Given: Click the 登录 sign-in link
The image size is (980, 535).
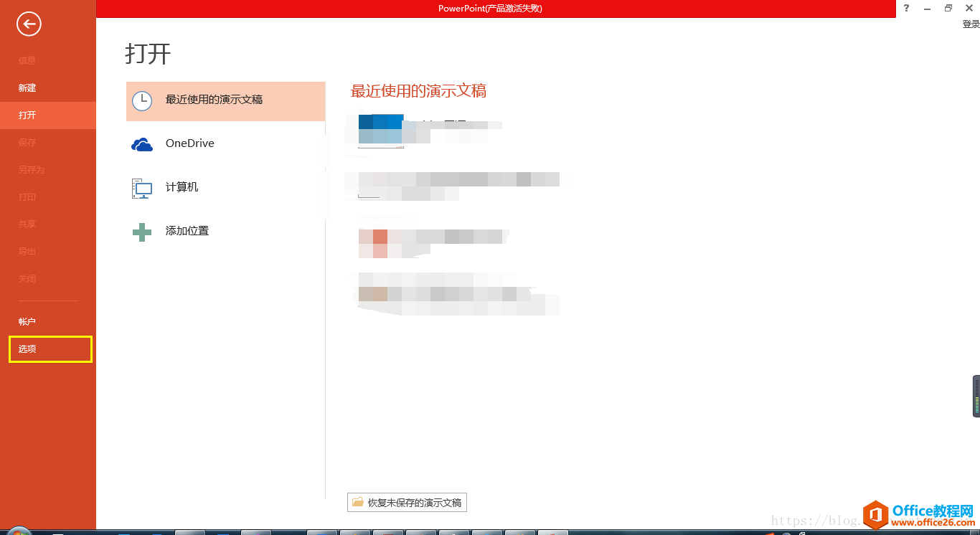Looking at the screenshot, I should pyautogui.click(x=970, y=23).
